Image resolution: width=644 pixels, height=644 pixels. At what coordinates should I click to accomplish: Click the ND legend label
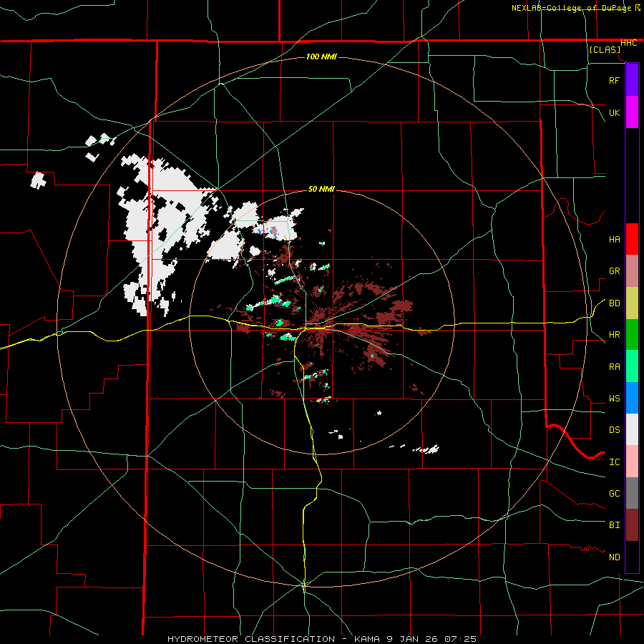point(614,557)
